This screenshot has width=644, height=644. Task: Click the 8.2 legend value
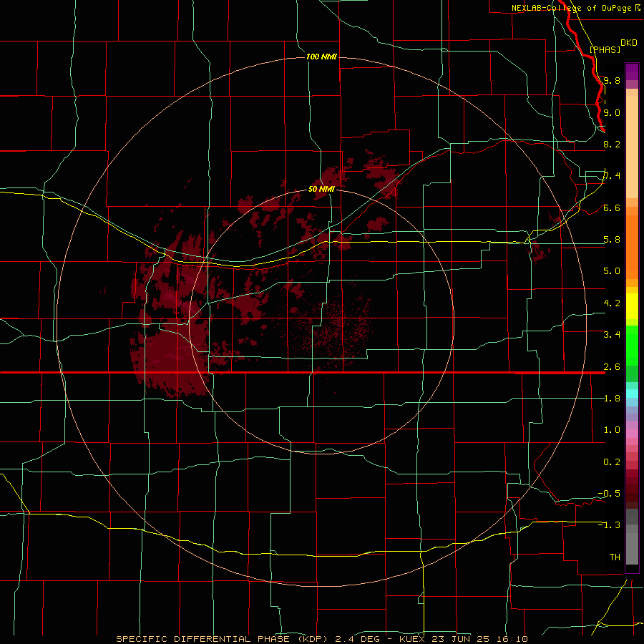tap(612, 144)
